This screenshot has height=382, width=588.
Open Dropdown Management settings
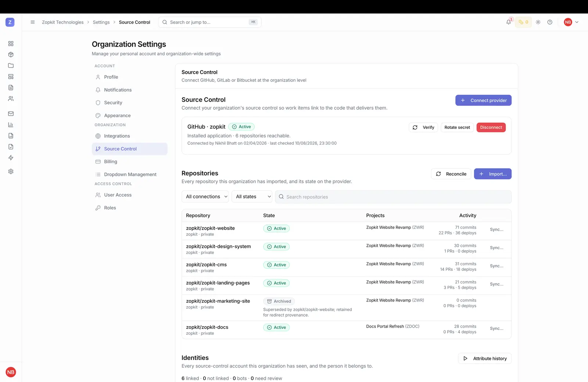click(x=130, y=175)
